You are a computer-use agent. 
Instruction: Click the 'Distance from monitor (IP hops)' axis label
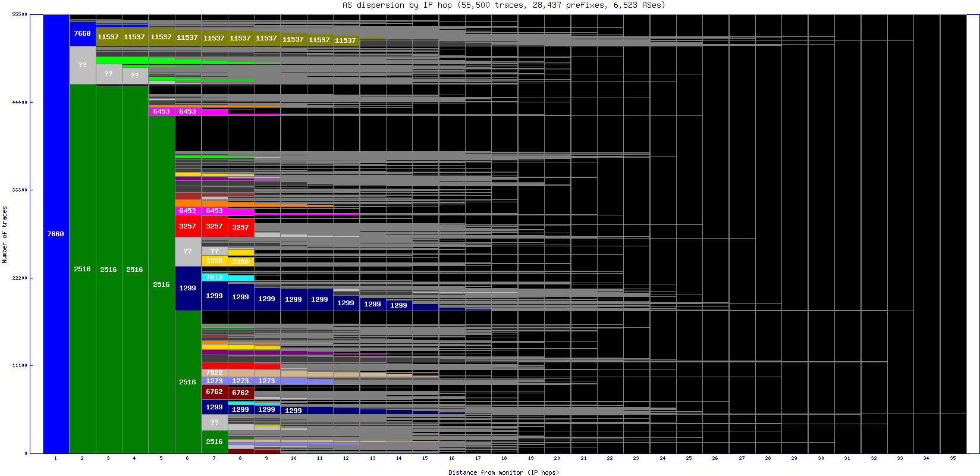(504, 472)
